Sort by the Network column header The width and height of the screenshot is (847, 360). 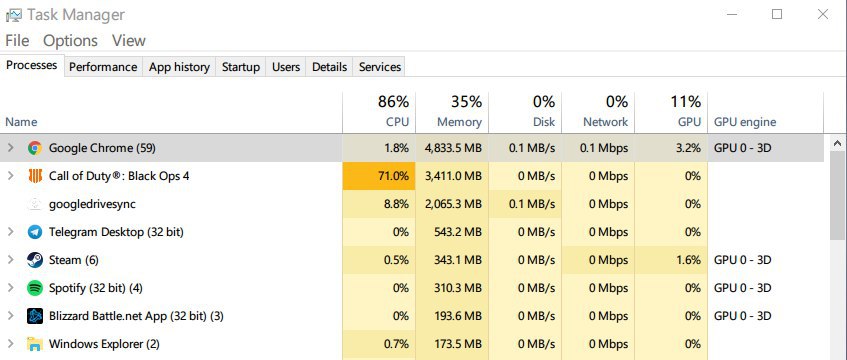(598, 112)
